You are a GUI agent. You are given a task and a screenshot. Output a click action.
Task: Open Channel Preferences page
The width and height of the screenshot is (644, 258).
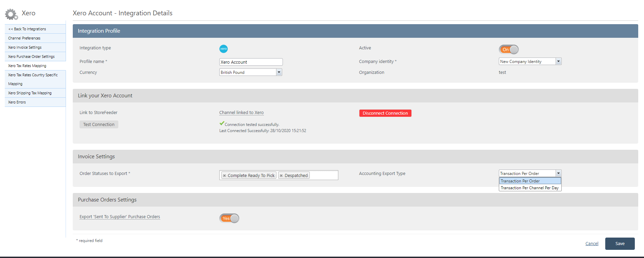point(35,38)
